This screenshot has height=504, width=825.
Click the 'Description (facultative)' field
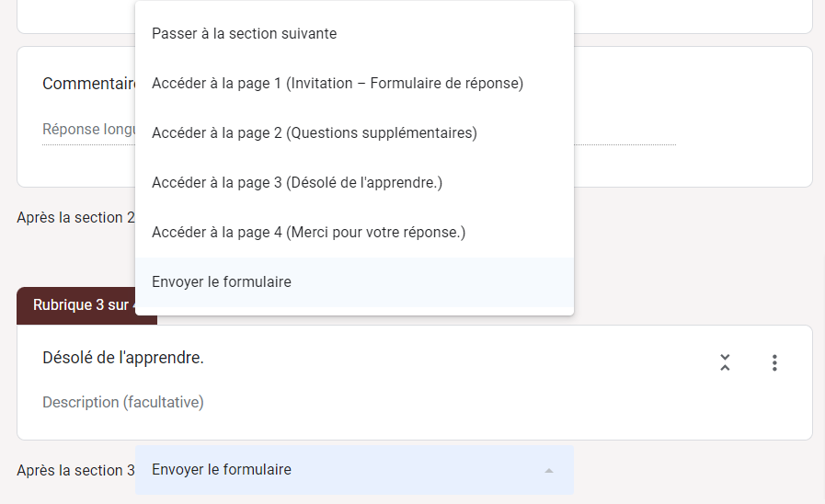pyautogui.click(x=123, y=402)
